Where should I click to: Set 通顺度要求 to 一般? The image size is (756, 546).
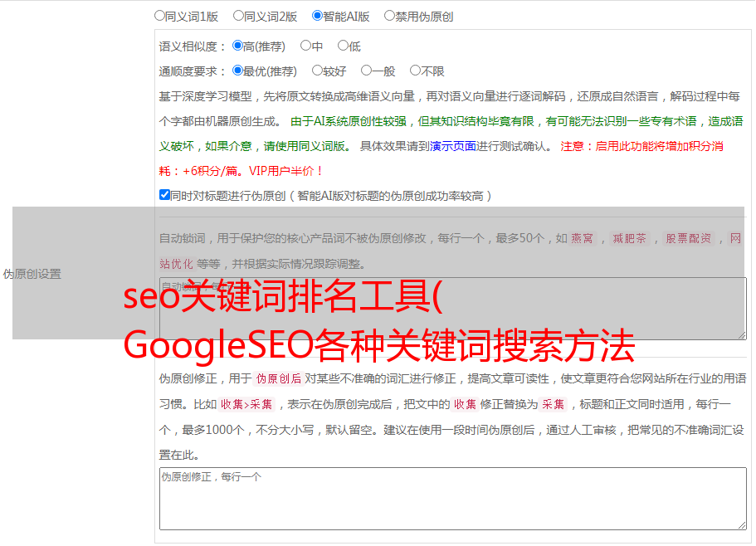point(367,71)
